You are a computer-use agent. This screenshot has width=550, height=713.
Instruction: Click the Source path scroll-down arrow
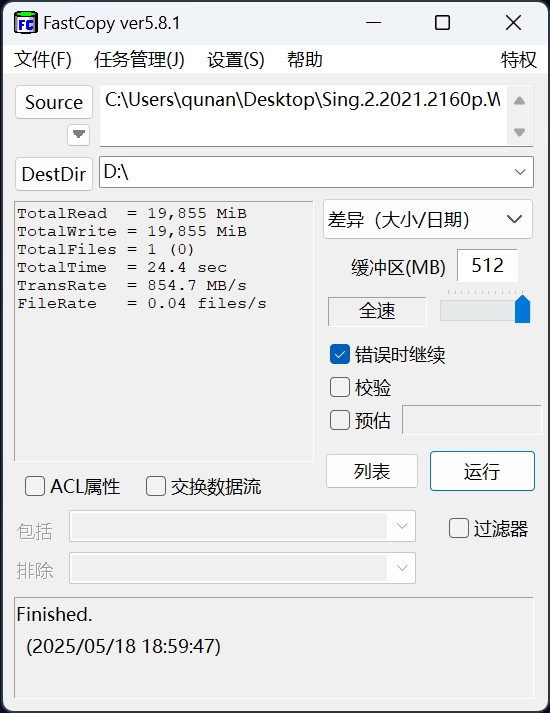pos(520,132)
